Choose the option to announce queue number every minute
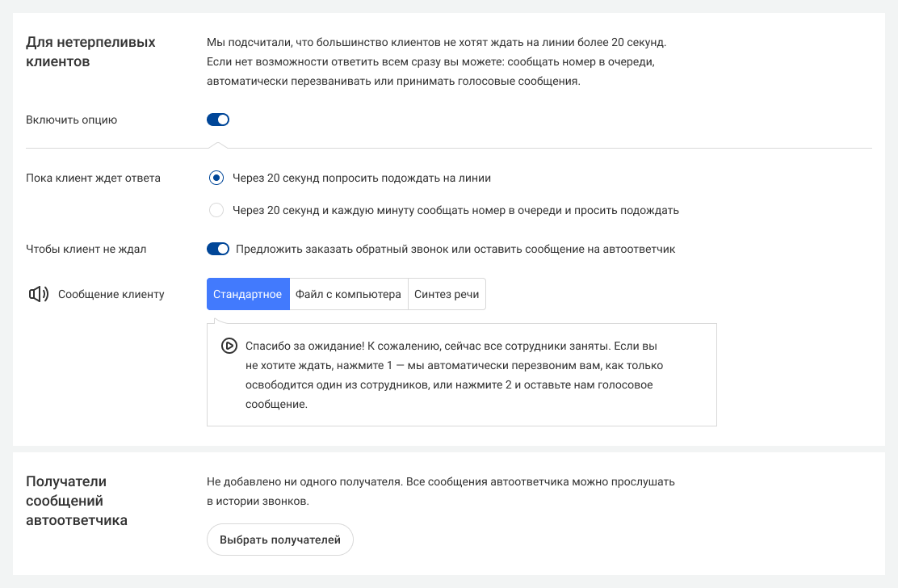This screenshot has height=588, width=898. 216,210
